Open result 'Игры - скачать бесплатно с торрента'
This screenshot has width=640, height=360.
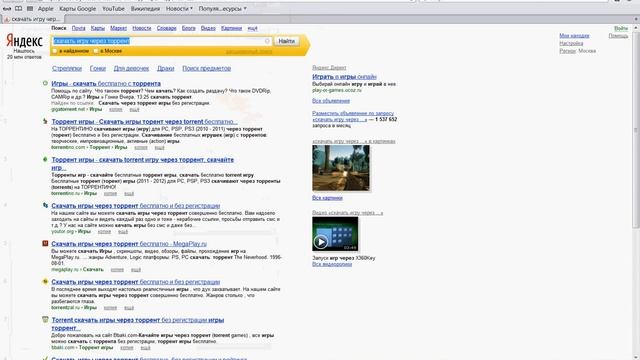(x=106, y=83)
